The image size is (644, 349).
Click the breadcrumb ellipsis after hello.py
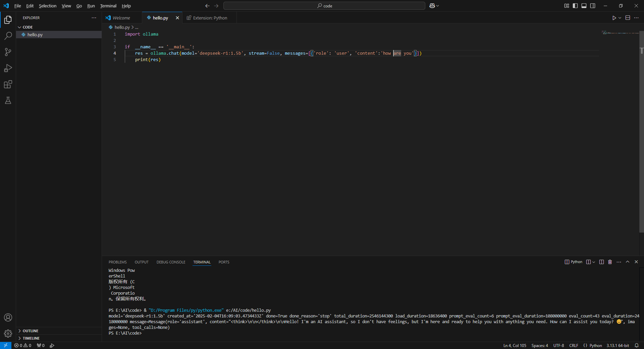(137, 27)
